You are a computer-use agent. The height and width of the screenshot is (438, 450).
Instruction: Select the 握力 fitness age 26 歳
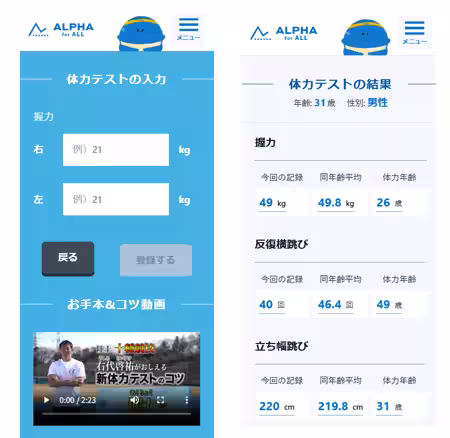(389, 203)
